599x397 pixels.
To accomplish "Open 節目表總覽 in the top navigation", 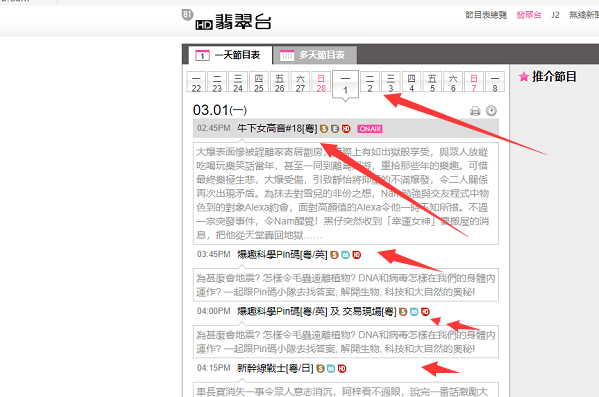I will click(486, 15).
